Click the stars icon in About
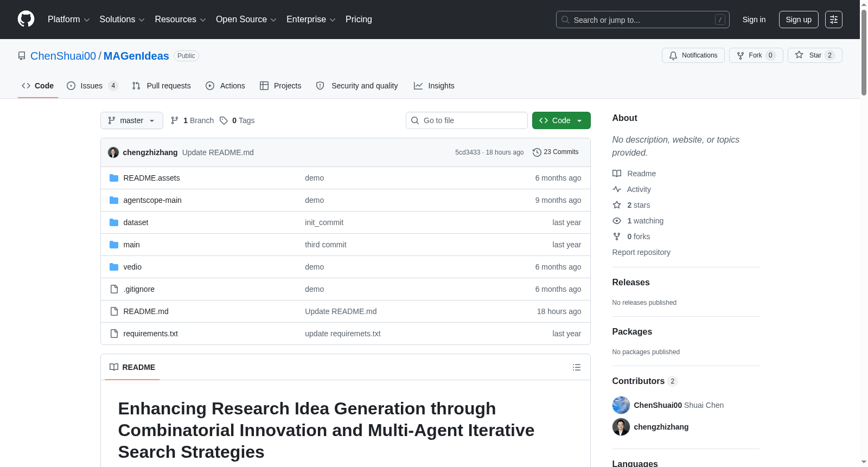This screenshot has height=467, width=868. point(617,205)
